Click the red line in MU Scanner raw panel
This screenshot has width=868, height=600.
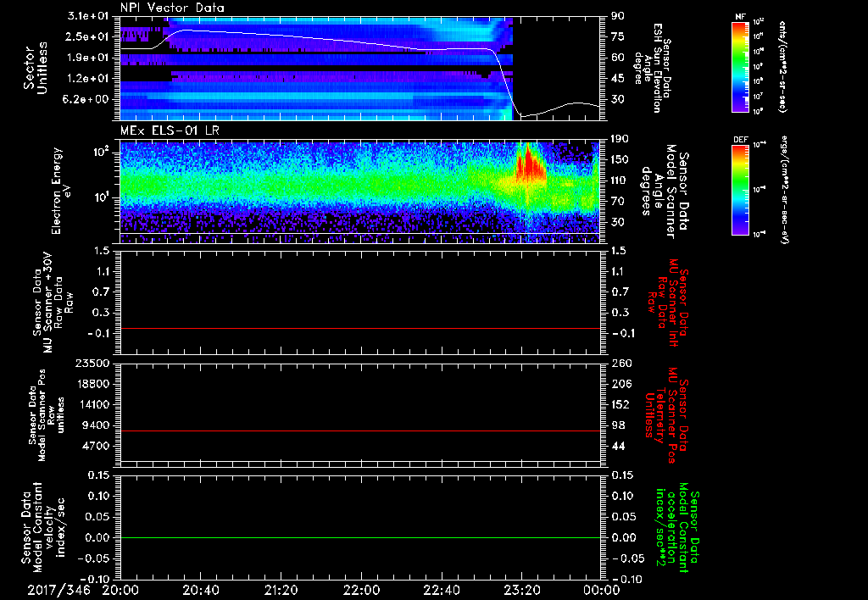coord(360,328)
